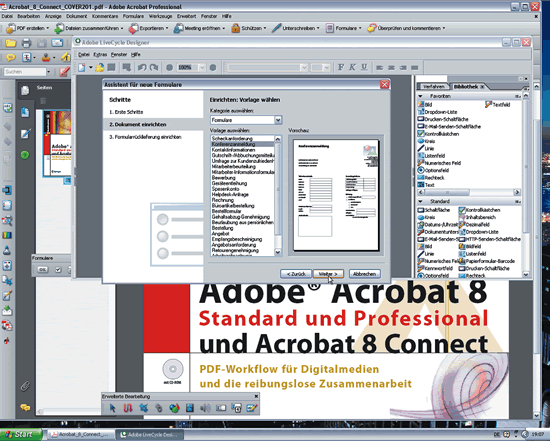Screen dimensions: 550x441
Task: Pick Kennwortfeld in Standard section
Action: click(435, 268)
